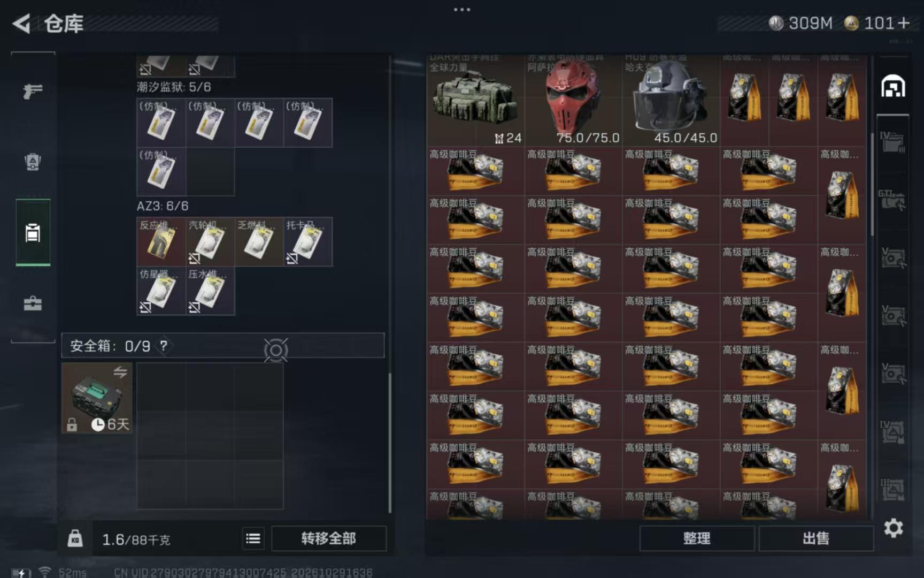Viewport: 924px width, 578px height.
Task: Select the 仿星器 key card
Action: pos(161,291)
